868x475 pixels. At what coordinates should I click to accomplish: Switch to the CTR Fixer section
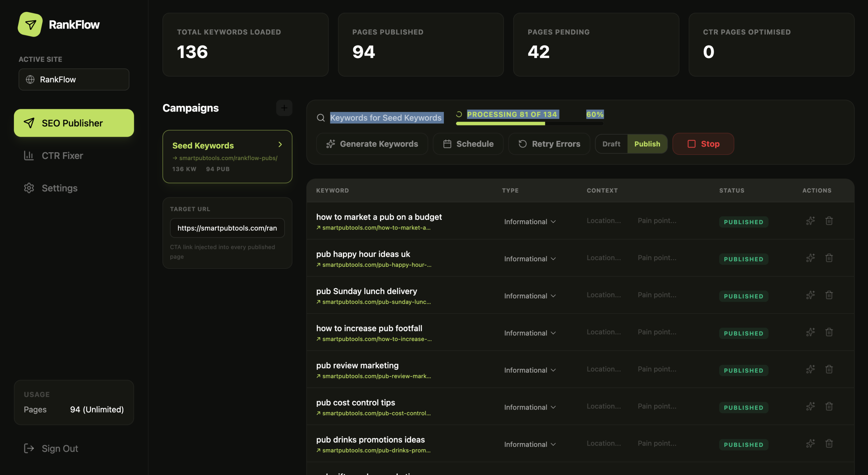(62, 155)
